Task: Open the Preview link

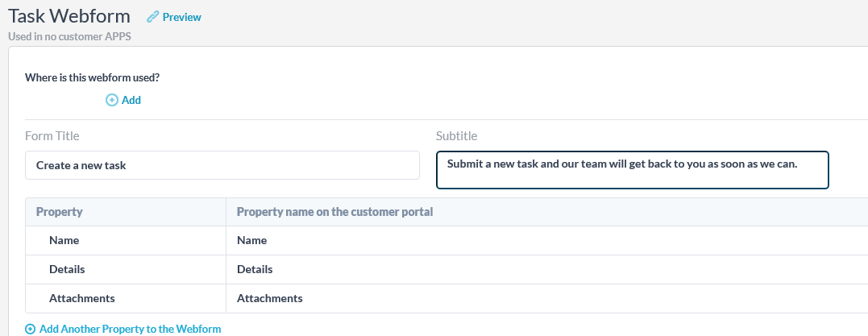Action: (181, 17)
